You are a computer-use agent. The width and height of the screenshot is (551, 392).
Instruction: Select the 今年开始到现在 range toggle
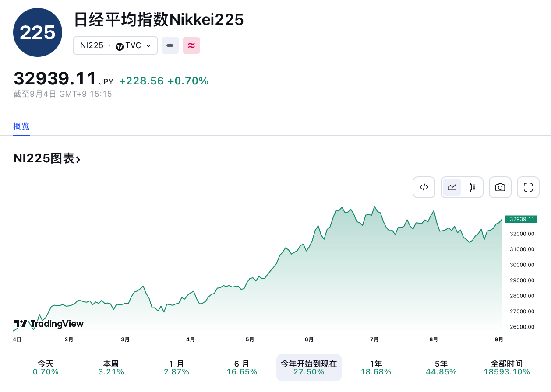pyautogui.click(x=309, y=367)
